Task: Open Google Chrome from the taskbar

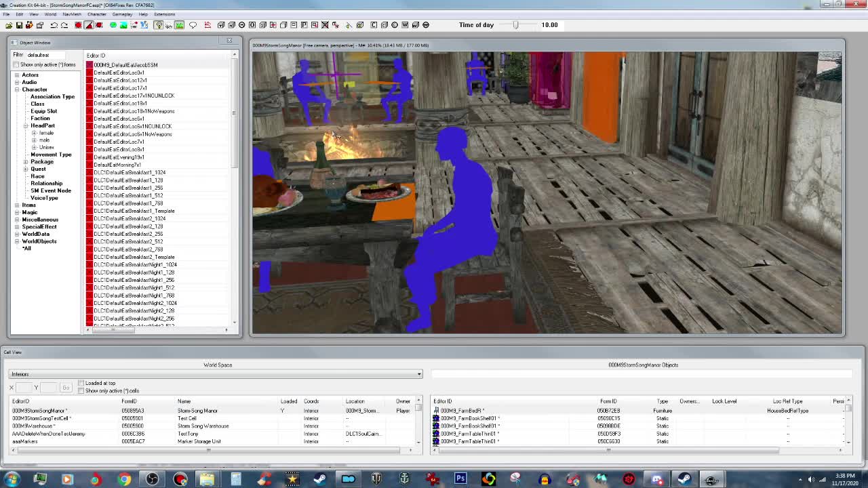Action: 124,479
